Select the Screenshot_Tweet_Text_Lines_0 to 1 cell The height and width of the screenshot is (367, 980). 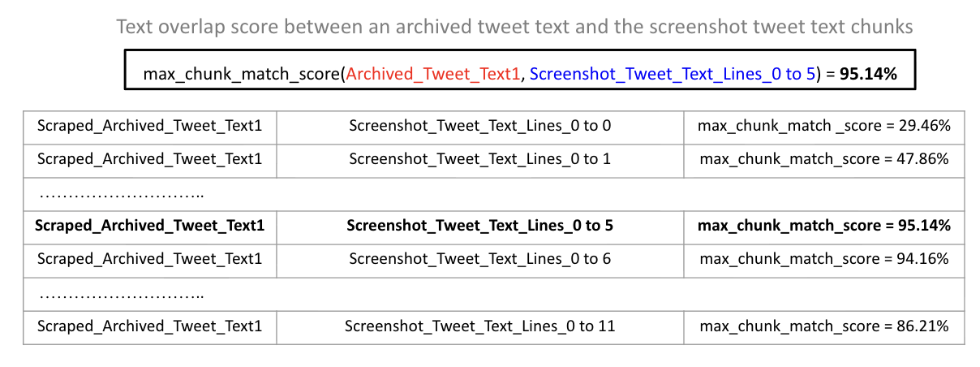[x=479, y=158]
